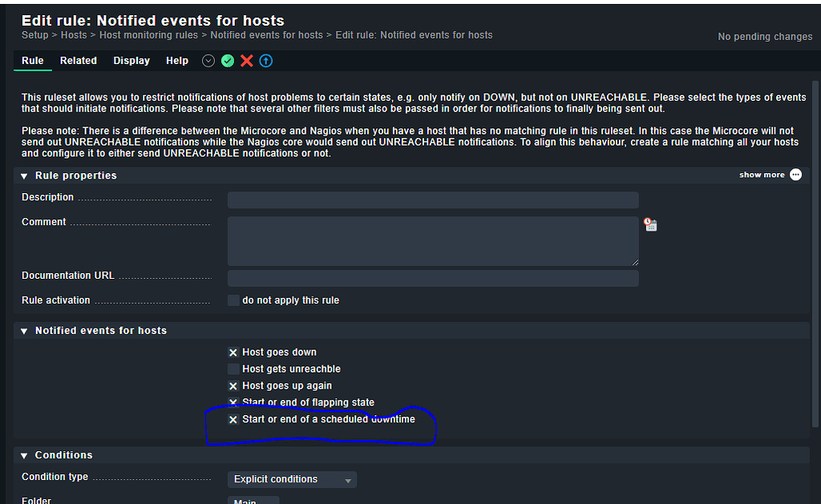This screenshot has width=821, height=504.
Task: Insert a timestamp using the clock-calendar icon
Action: pyautogui.click(x=650, y=224)
